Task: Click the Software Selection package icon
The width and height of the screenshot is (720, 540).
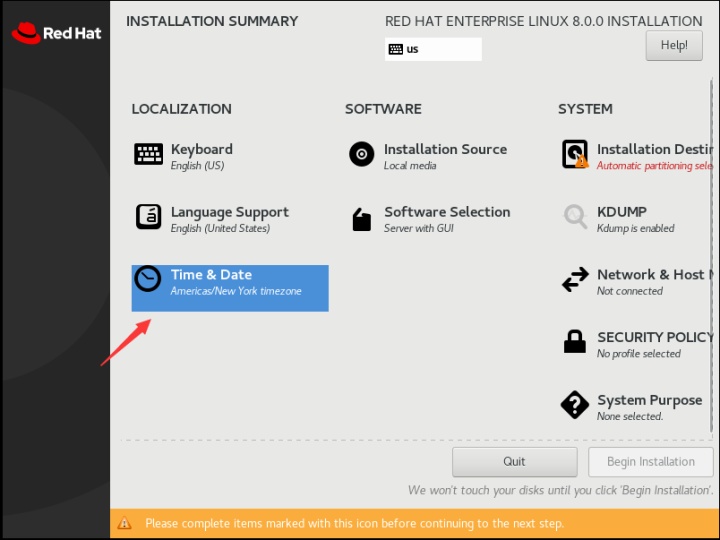Action: (x=361, y=219)
